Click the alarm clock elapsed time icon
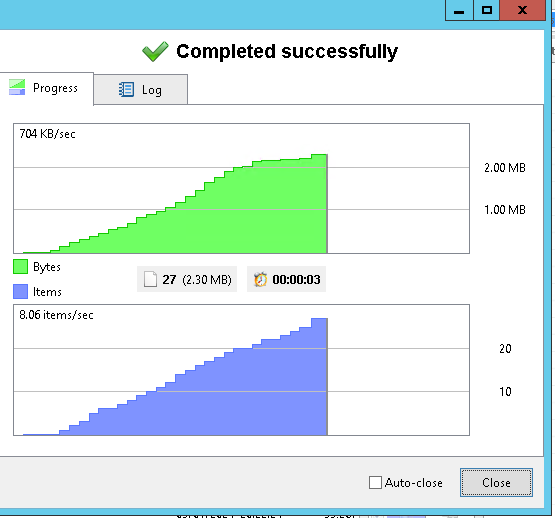Screen dimensions: 555x518 pos(261,279)
